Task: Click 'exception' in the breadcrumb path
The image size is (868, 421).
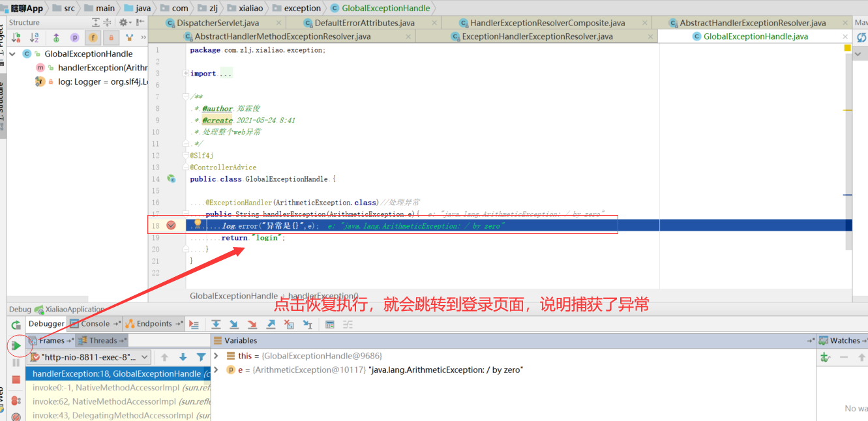Action: click(303, 8)
